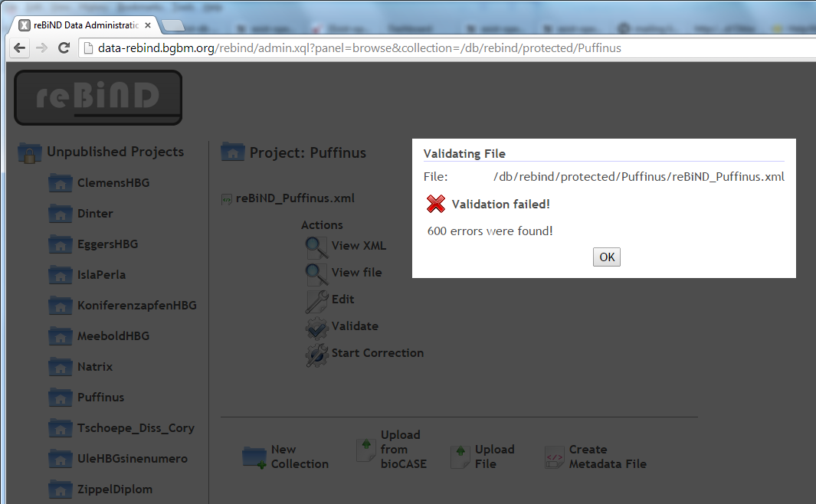Image resolution: width=816 pixels, height=504 pixels.
Task: Click the Edit wrench icon
Action: tap(316, 299)
